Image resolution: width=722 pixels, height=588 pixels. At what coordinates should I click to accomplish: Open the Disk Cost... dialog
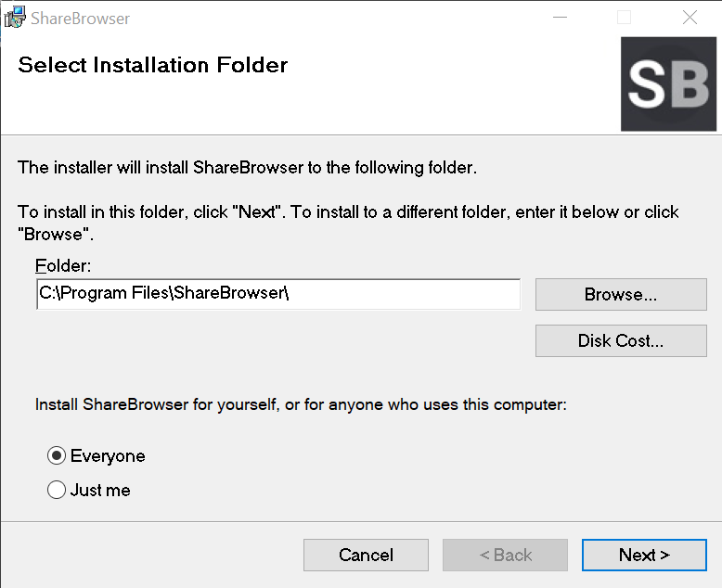(621, 341)
